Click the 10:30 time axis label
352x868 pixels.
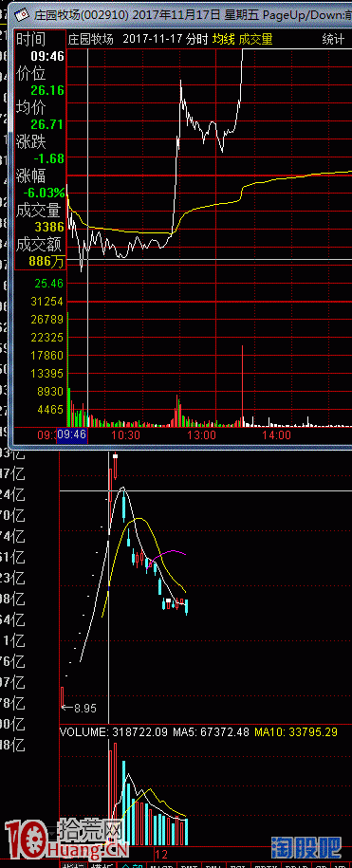point(125,435)
